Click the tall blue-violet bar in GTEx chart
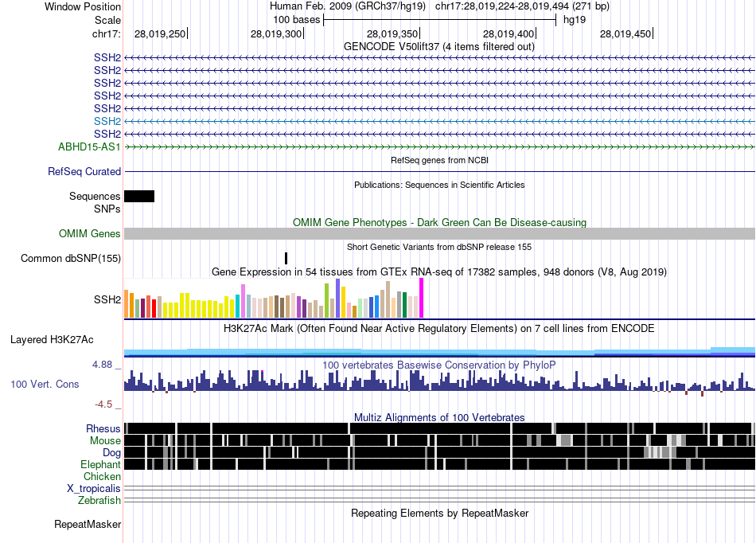 [338, 298]
